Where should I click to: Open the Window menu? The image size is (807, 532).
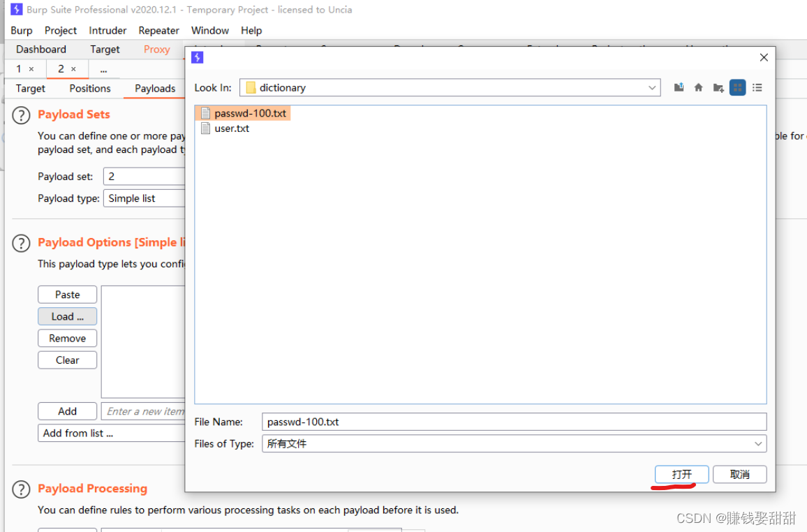210,30
